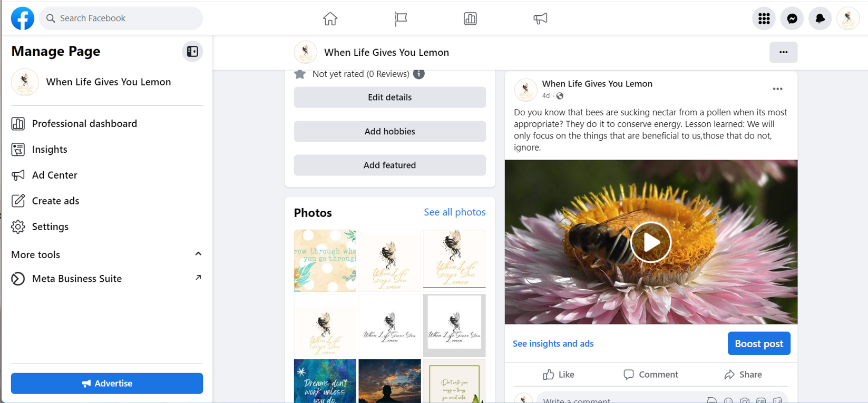Open Pages via the flag icon
Image resolution: width=868 pixels, height=403 pixels.
(401, 19)
